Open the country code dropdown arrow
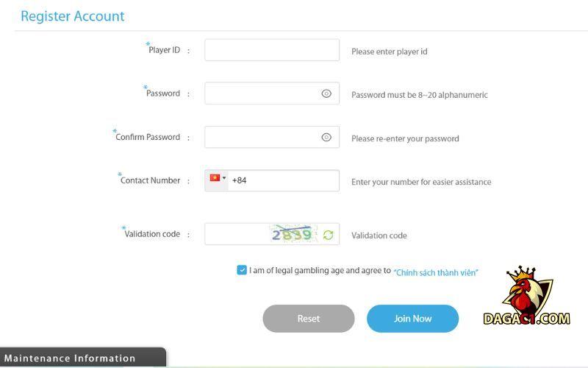 pyautogui.click(x=224, y=178)
